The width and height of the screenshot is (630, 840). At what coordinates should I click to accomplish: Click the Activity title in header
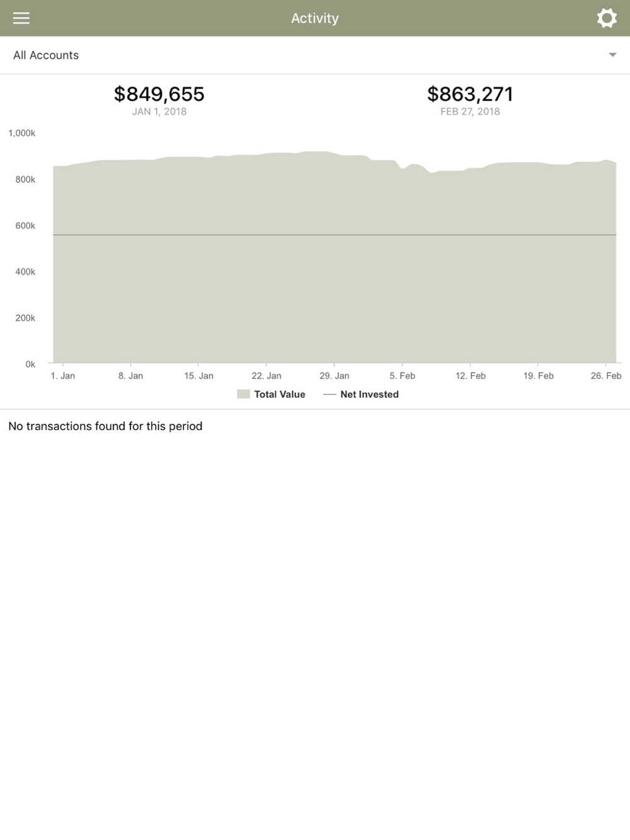click(x=315, y=18)
